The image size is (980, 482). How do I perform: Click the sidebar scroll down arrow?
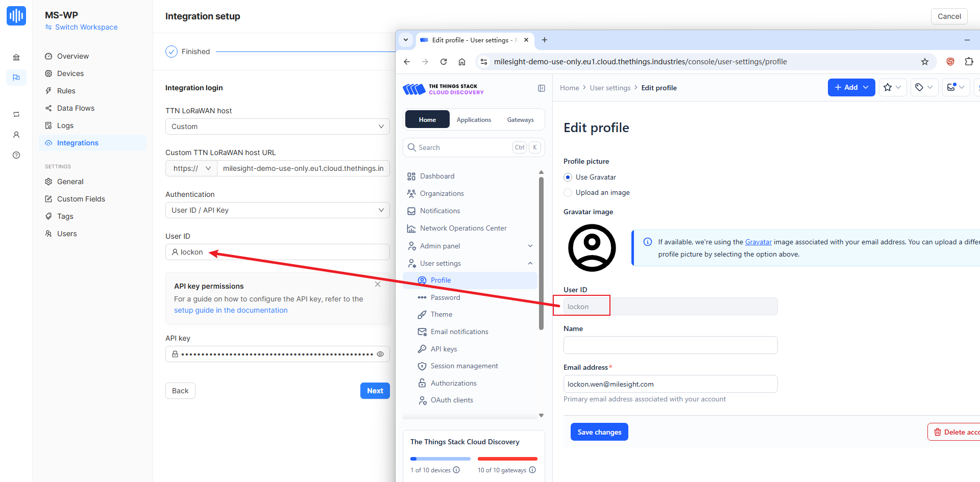pyautogui.click(x=541, y=415)
